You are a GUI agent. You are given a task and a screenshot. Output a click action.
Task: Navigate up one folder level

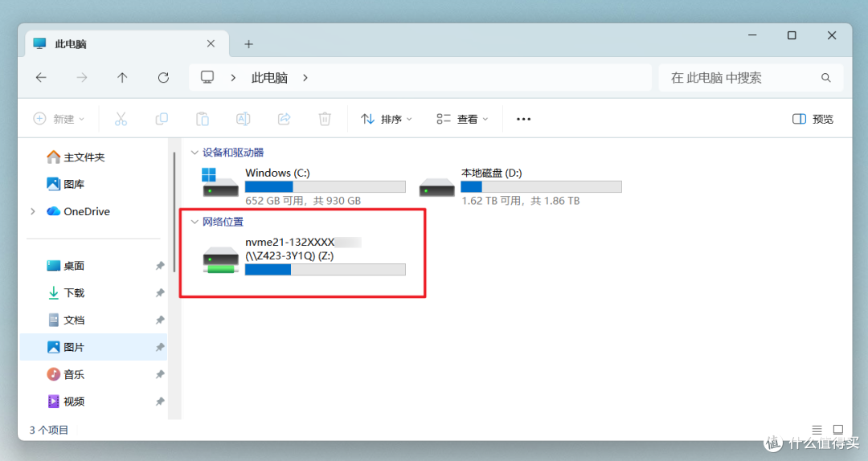(x=122, y=77)
